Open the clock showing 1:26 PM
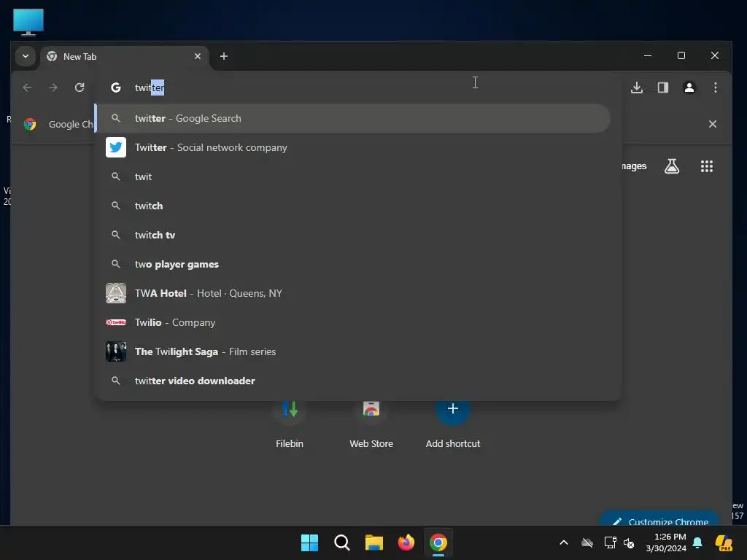 pos(666,542)
